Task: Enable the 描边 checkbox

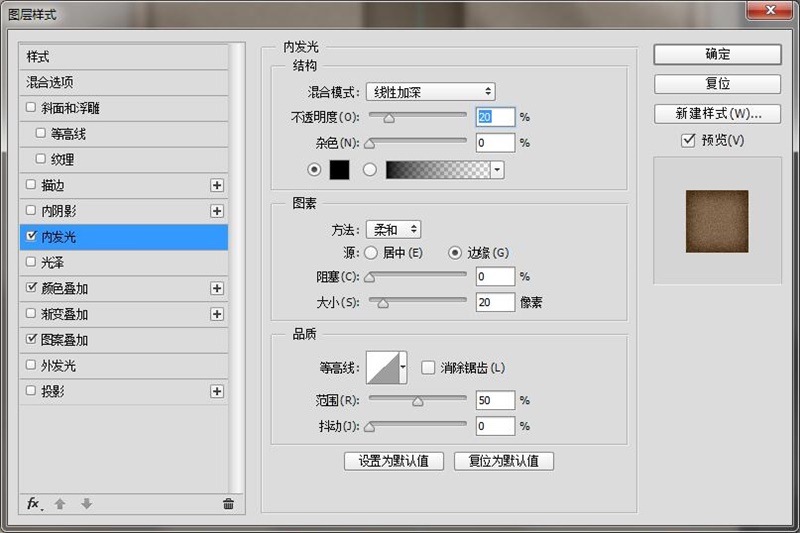Action: [31, 184]
